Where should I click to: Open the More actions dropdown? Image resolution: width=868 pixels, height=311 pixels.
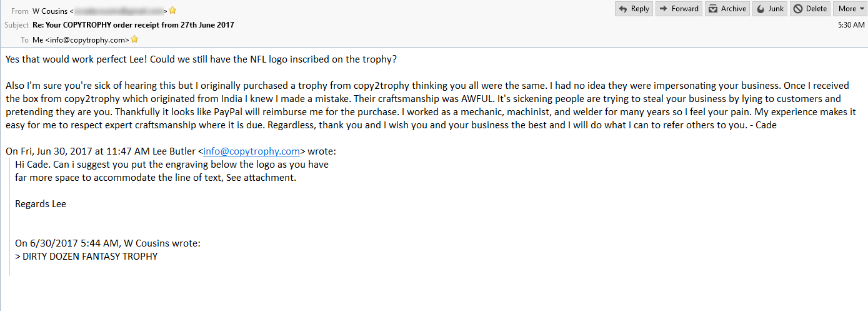tap(849, 9)
